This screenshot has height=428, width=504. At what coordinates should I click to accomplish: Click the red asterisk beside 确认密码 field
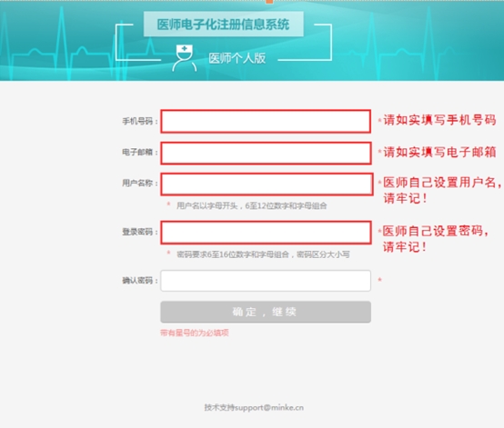pos(379,280)
